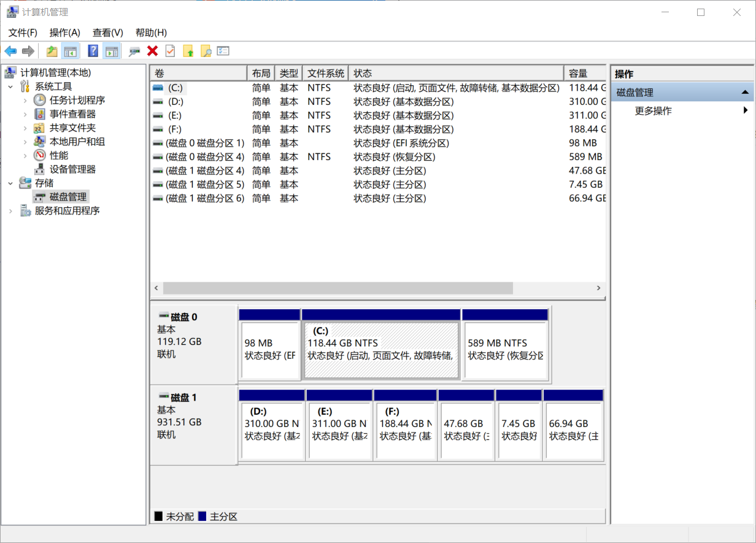This screenshot has height=543, width=756.
Task: Click the red X Delete icon
Action: [152, 51]
